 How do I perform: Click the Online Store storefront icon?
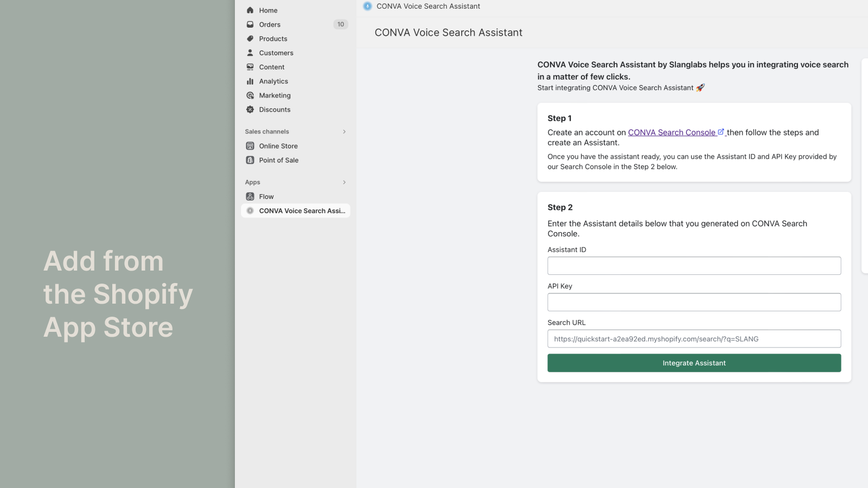(250, 146)
